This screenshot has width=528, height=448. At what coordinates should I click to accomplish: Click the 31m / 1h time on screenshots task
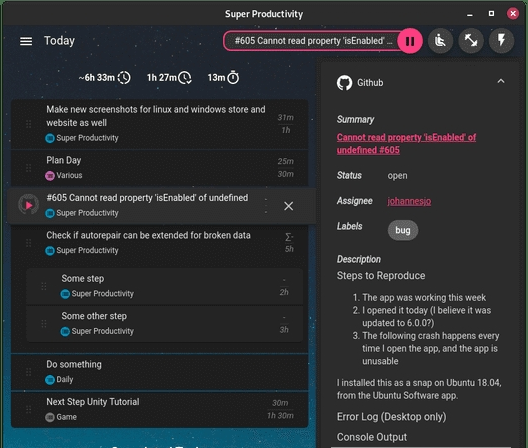(x=286, y=124)
